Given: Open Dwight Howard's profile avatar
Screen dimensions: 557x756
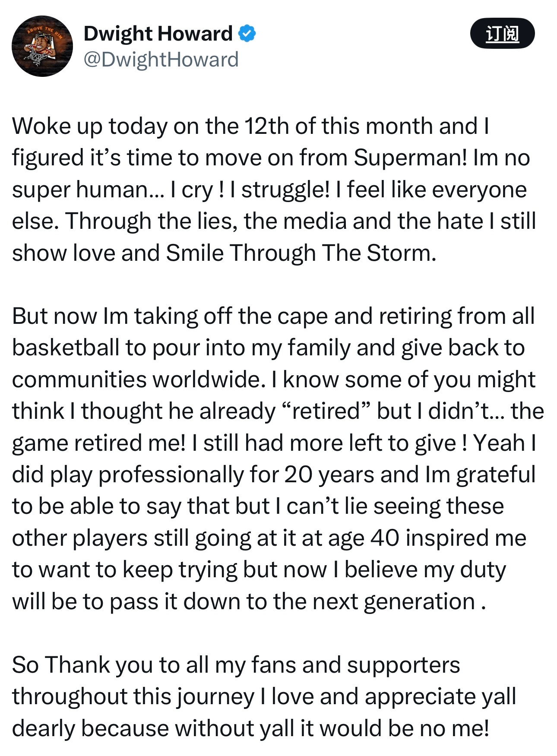Looking at the screenshot, I should [x=42, y=46].
